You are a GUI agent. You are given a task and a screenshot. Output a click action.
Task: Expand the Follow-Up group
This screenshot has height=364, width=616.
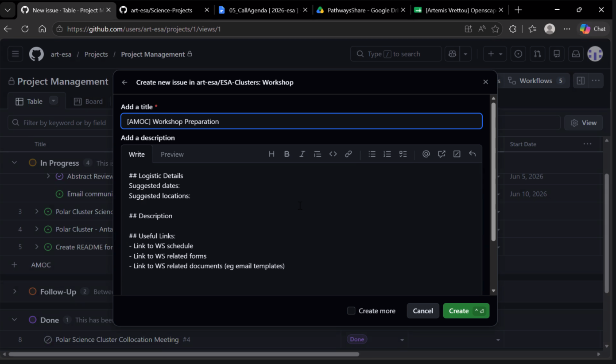[x=15, y=291]
